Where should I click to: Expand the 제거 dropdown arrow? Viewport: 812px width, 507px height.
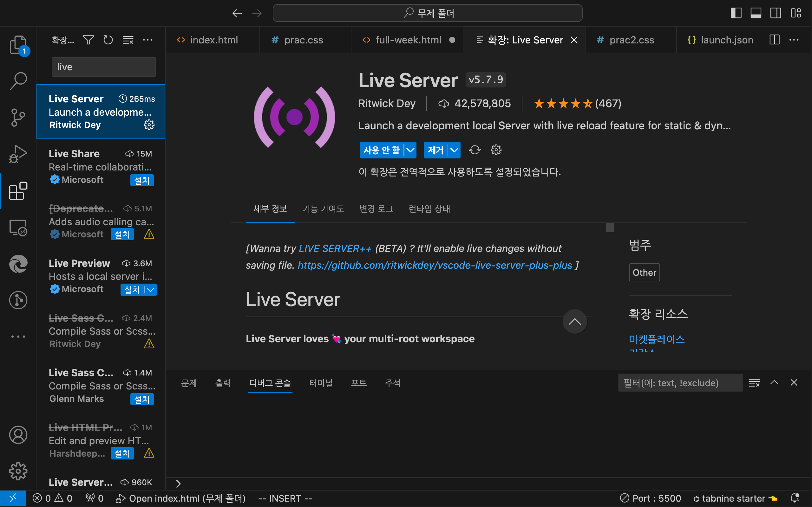click(x=454, y=150)
